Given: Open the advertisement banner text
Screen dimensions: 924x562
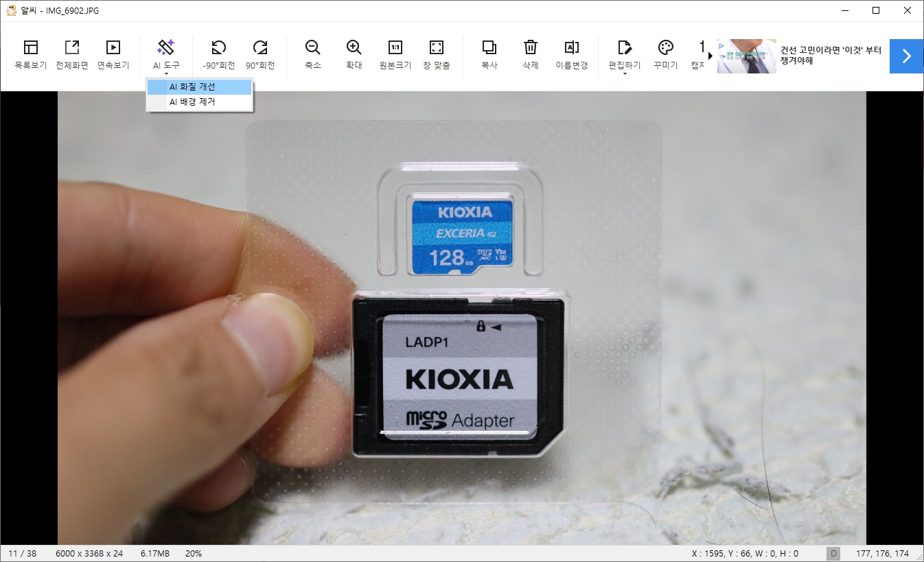Looking at the screenshot, I should click(831, 56).
